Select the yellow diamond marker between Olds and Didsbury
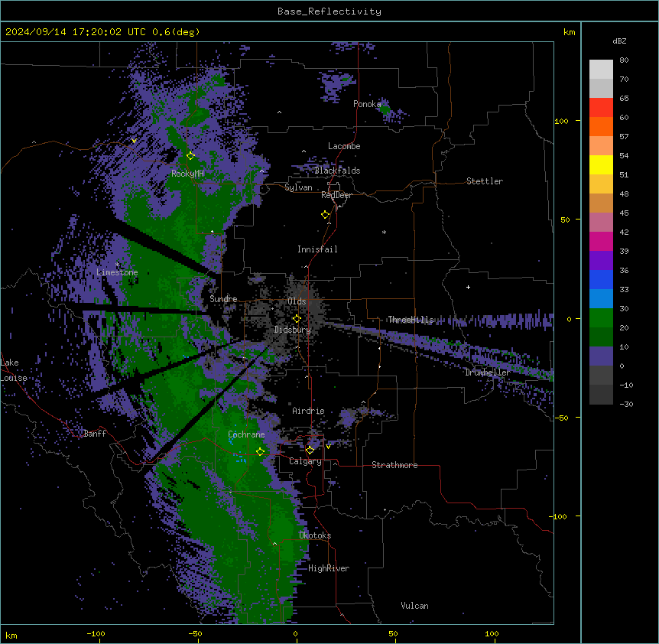This screenshot has height=644, width=659. point(297,319)
